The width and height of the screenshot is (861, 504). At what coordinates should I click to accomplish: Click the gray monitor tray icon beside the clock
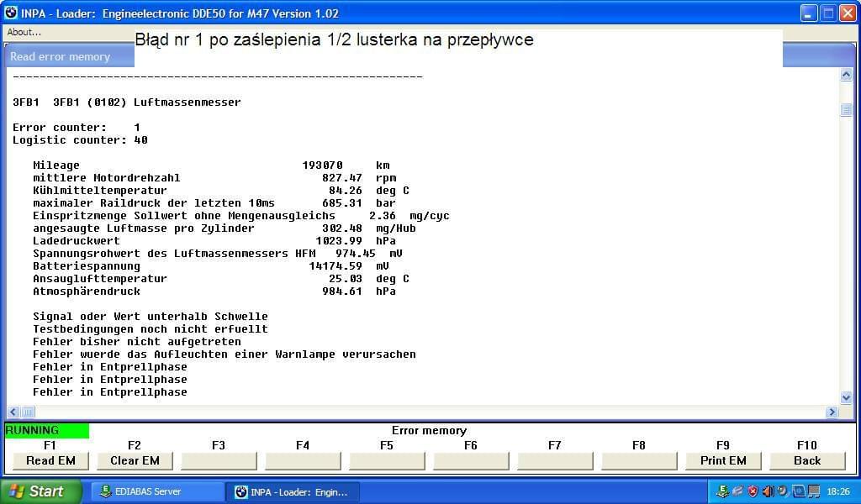tap(814, 491)
